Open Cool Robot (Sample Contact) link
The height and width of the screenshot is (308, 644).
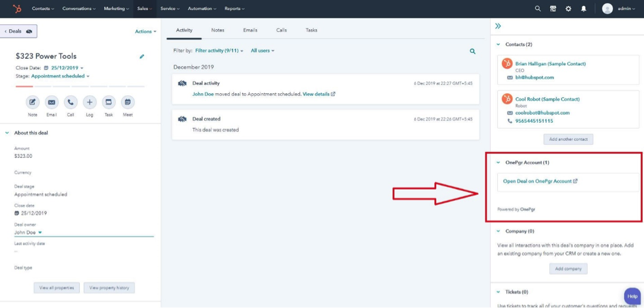[x=548, y=99]
